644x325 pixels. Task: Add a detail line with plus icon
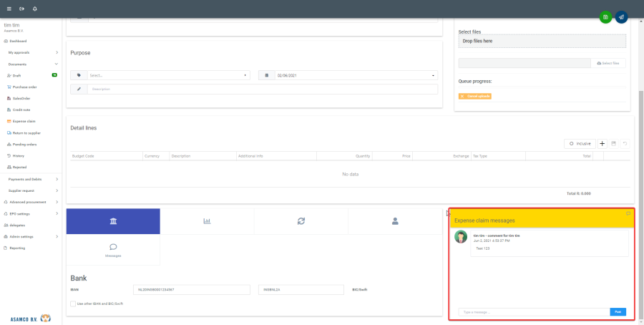(602, 143)
